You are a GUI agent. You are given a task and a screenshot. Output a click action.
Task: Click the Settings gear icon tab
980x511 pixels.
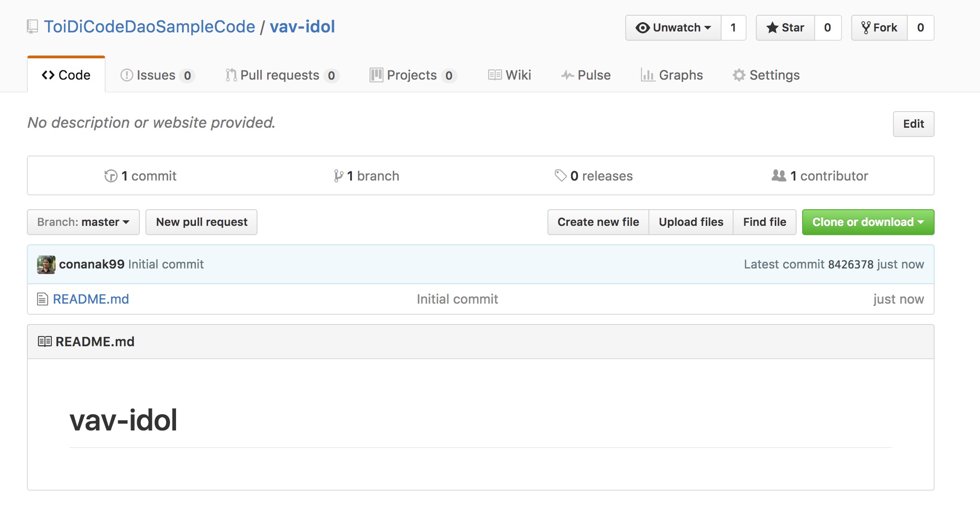[739, 75]
